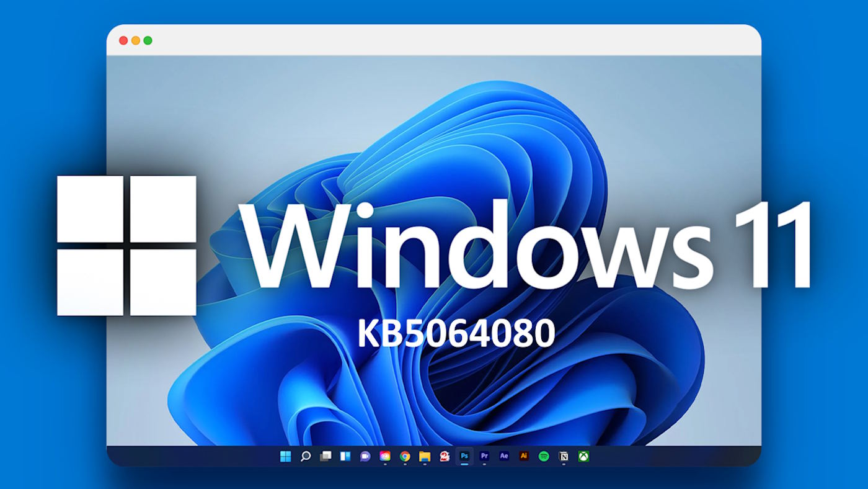Open File Explorer folder icon

pyautogui.click(x=425, y=457)
